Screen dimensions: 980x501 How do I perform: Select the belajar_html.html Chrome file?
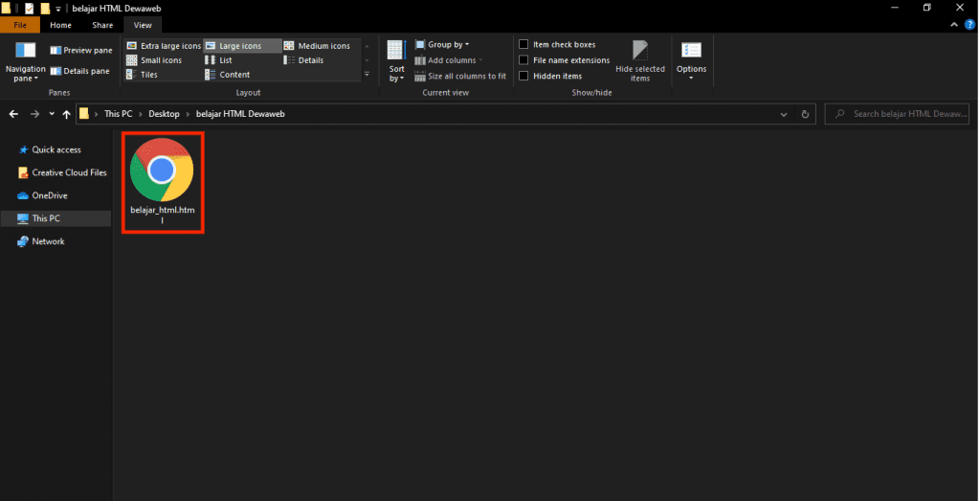[x=163, y=182]
